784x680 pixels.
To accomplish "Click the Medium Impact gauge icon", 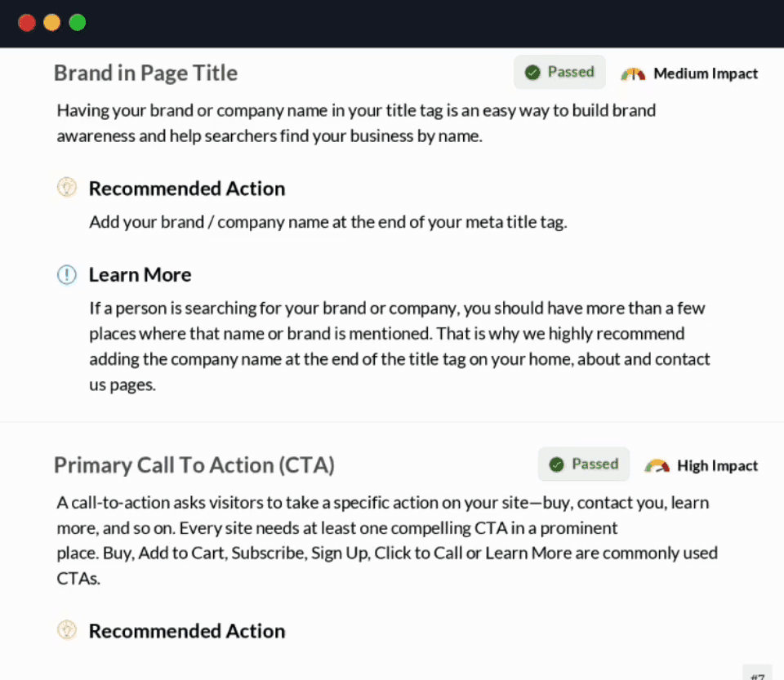I will [x=634, y=73].
